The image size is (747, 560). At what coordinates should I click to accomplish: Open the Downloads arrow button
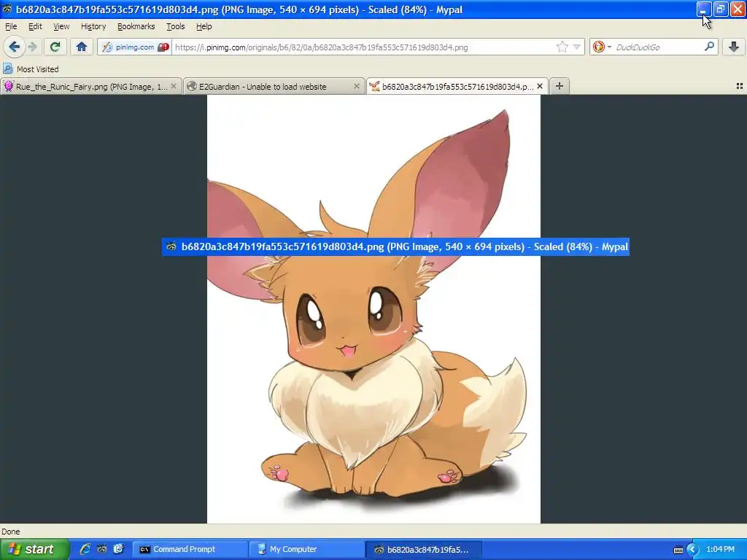[x=734, y=47]
